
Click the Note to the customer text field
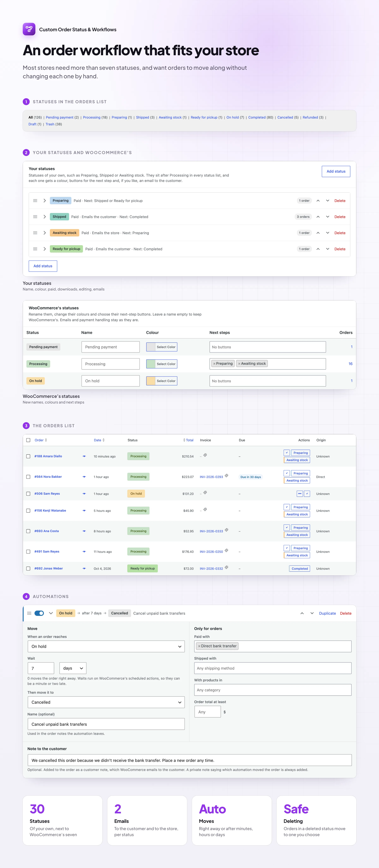coord(189,760)
